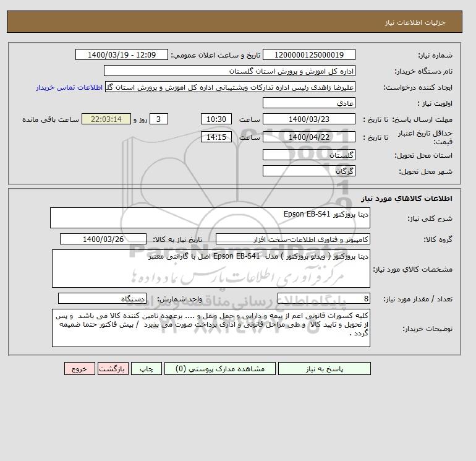
Task: Click the مهلت ارسال پاسخ label
Action: (422, 119)
